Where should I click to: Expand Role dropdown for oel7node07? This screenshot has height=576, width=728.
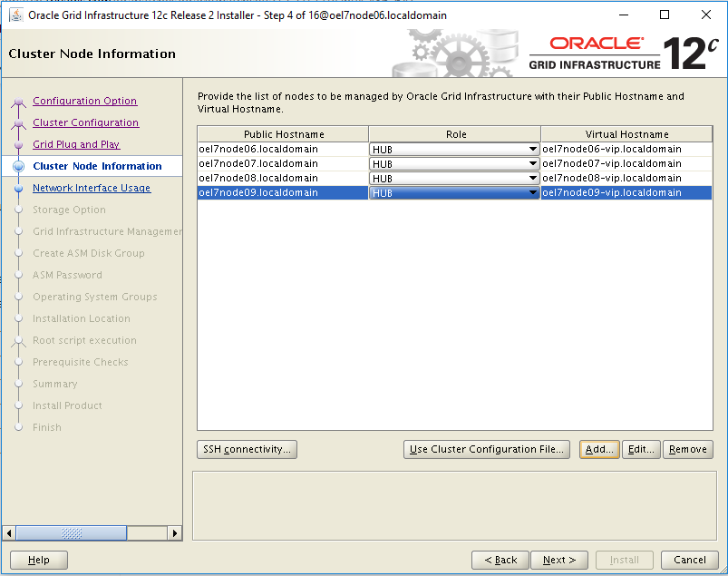point(533,164)
